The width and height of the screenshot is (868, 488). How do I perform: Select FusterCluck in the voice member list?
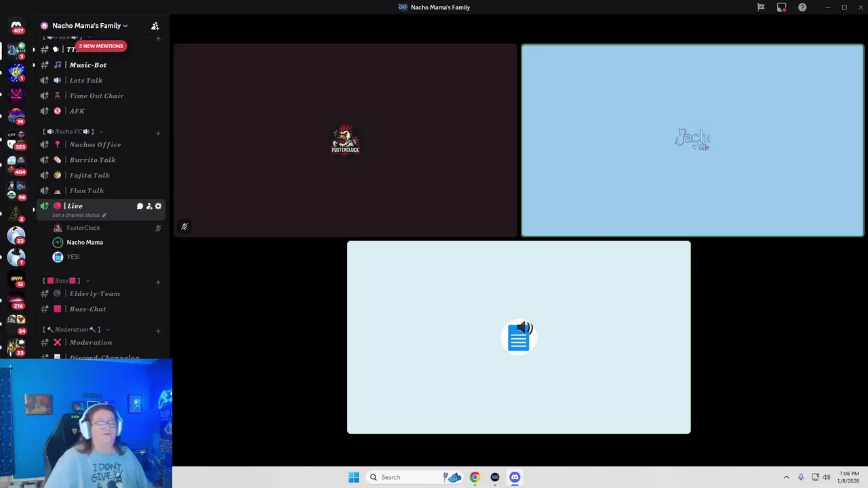[x=83, y=228]
